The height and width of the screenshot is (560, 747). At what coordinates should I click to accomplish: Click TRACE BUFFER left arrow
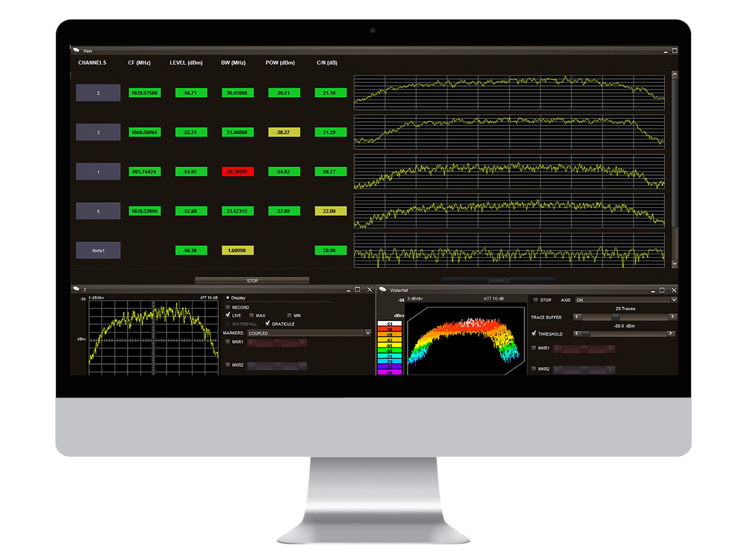click(576, 317)
